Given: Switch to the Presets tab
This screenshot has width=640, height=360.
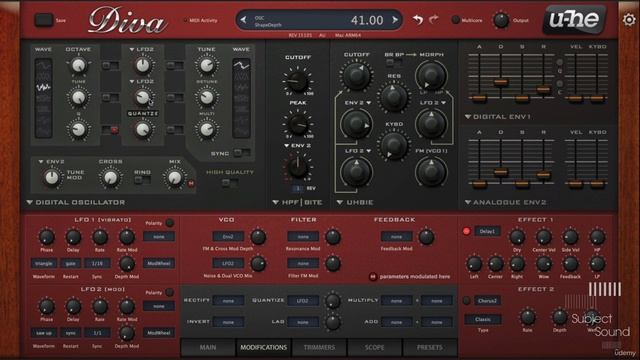Looking at the screenshot, I should [430, 347].
